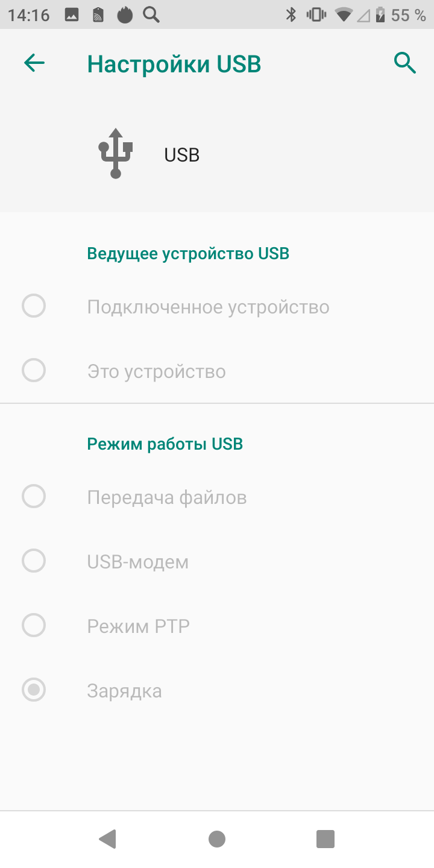This screenshot has width=434, height=868.
Task: Enable the USB-модем radio option
Action: pos(34,561)
